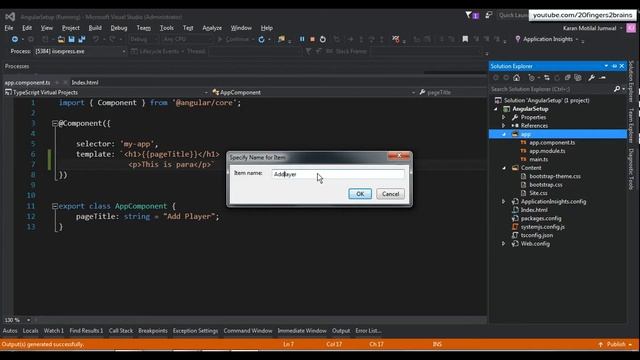
Task: Open the File menu
Action: 9,28
